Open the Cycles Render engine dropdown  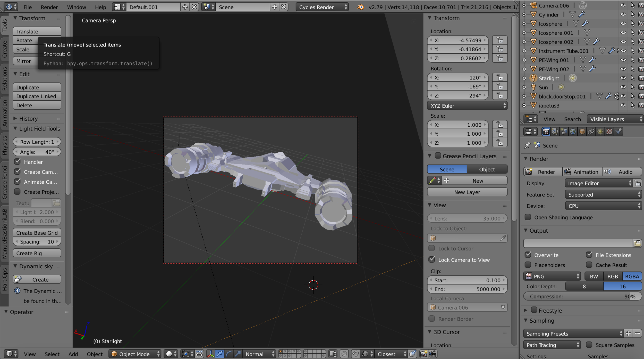tap(322, 7)
